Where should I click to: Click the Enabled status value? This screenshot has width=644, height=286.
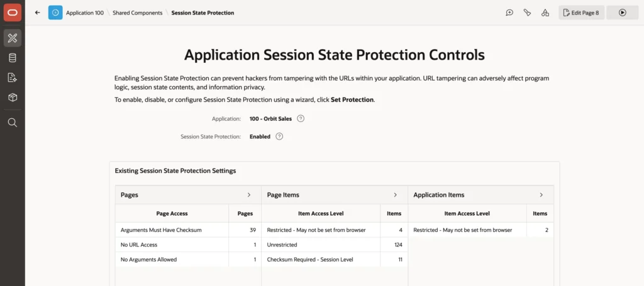[260, 136]
